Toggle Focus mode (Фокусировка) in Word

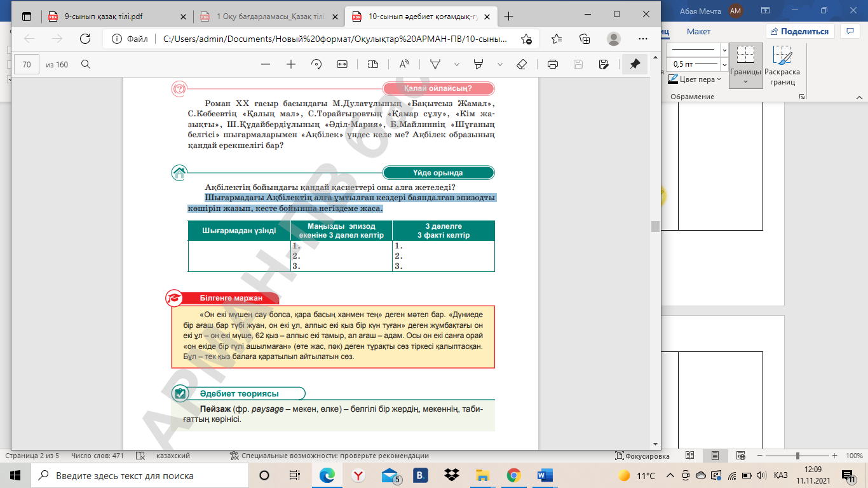tap(642, 456)
